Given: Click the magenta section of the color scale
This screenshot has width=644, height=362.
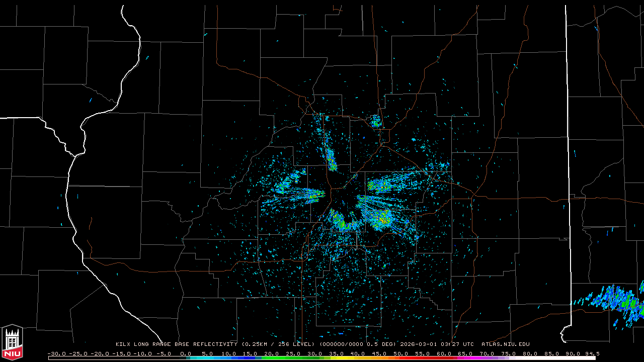Looking at the screenshot, I should click(x=465, y=358).
